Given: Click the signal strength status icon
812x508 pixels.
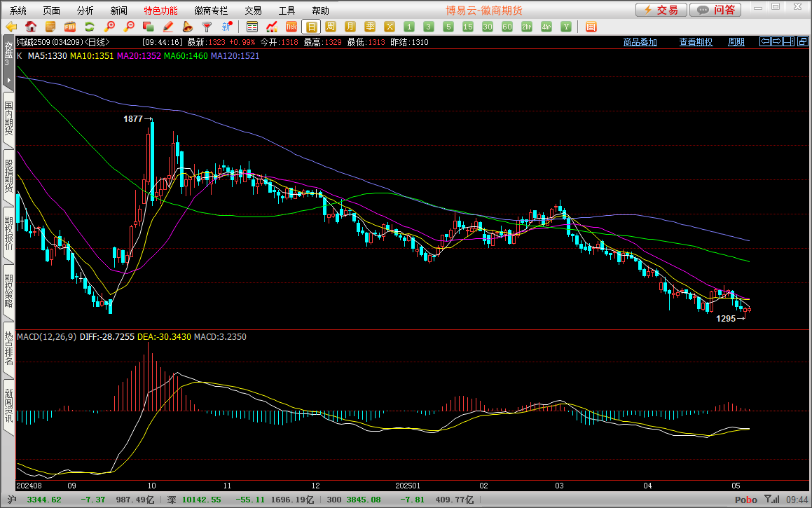Looking at the screenshot, I should tap(771, 500).
